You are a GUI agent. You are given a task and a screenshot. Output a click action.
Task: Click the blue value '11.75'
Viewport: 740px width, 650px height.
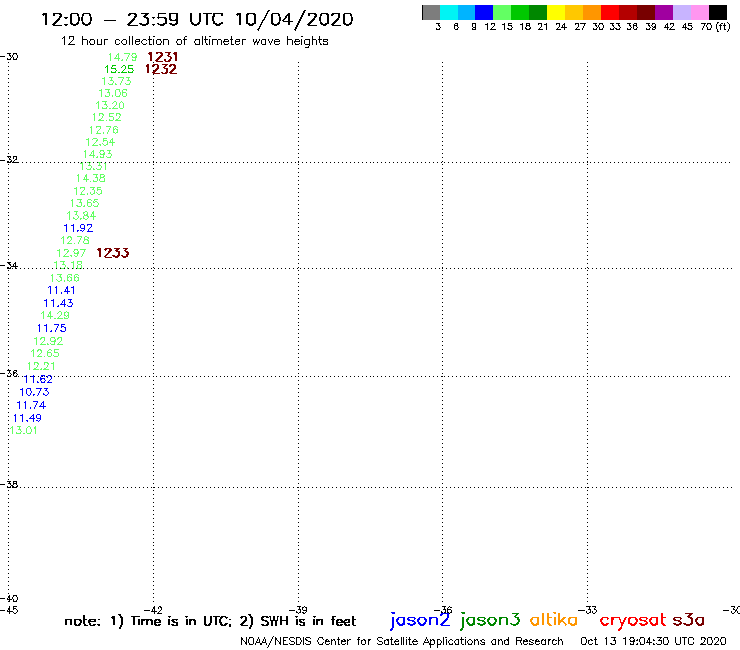coord(51,328)
